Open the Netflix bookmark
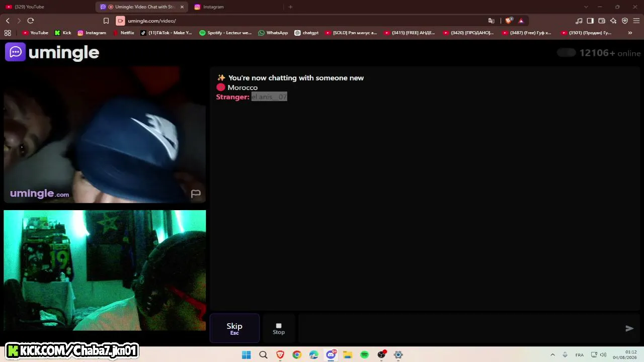 point(123,33)
